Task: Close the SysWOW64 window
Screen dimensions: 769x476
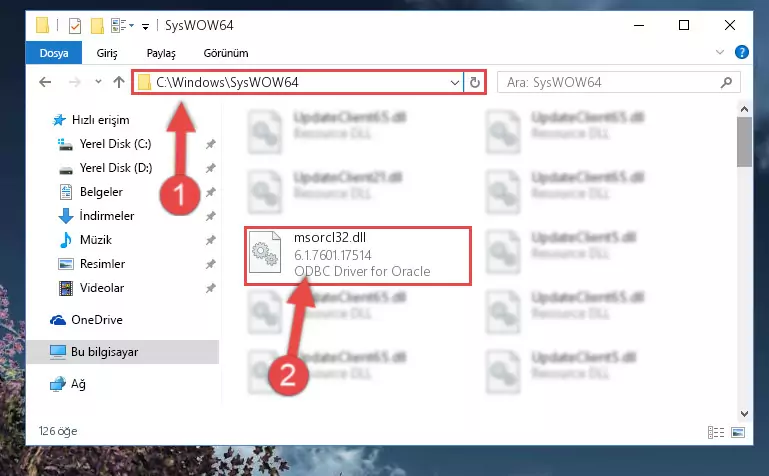Action: point(730,25)
